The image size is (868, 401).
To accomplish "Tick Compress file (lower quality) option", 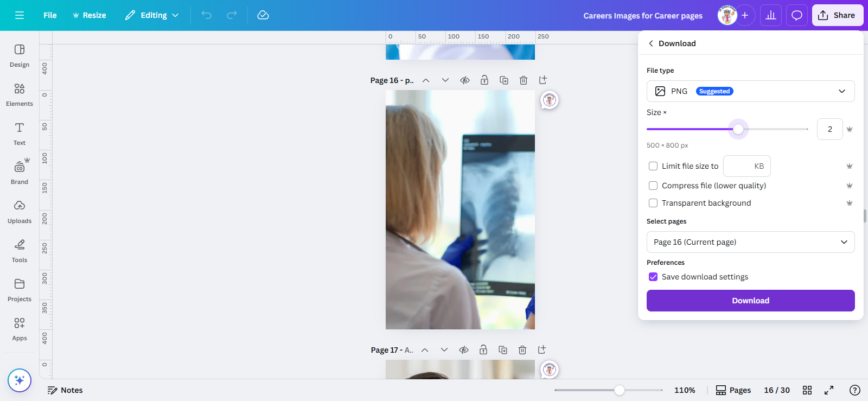I will [x=653, y=186].
